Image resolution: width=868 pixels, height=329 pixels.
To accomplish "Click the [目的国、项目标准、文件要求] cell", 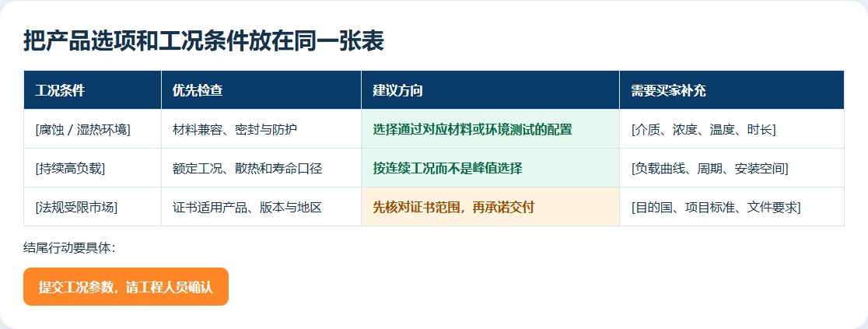I will (x=732, y=207).
